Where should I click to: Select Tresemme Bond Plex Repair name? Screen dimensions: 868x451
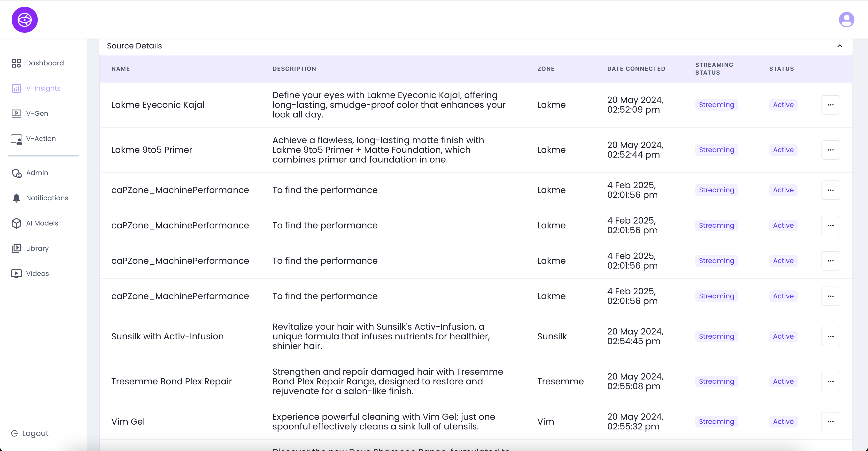click(x=171, y=381)
